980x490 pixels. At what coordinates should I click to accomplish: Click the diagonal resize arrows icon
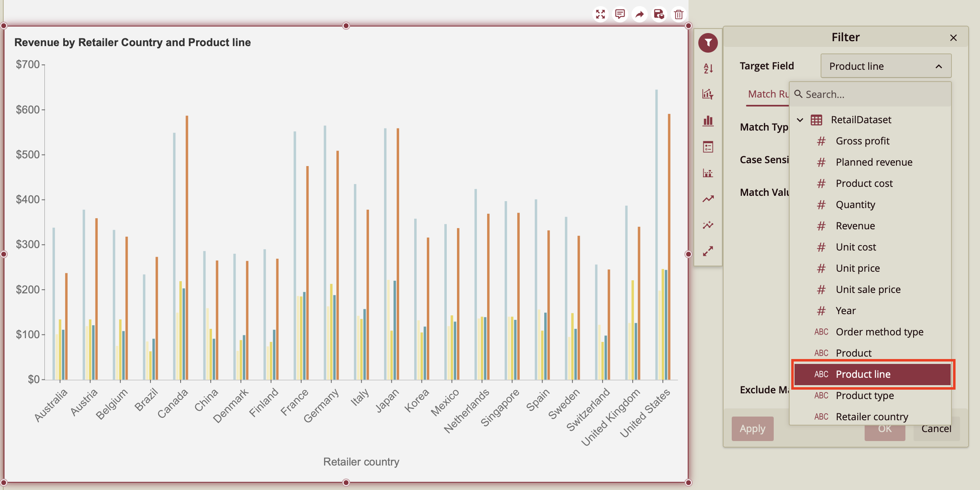708,251
